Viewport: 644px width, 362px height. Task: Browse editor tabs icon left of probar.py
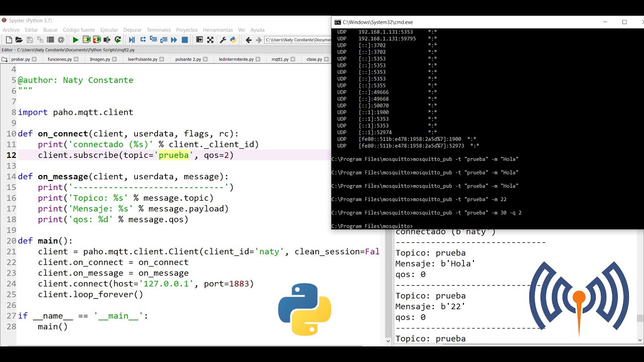point(5,59)
